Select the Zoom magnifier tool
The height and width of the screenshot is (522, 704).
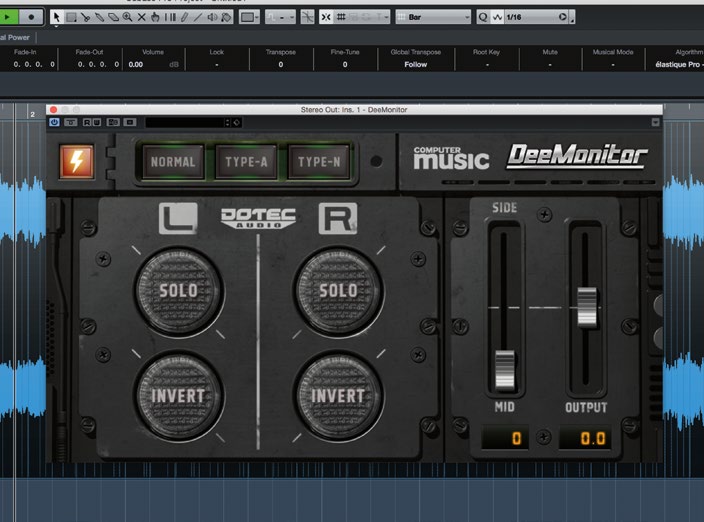click(x=128, y=17)
